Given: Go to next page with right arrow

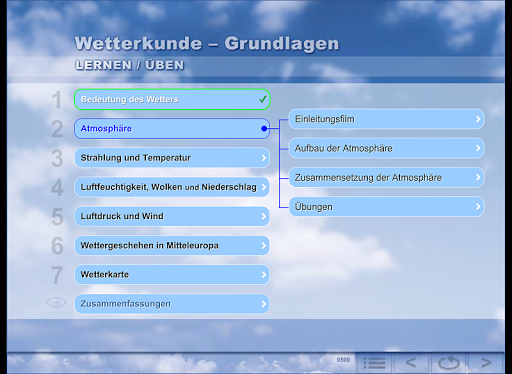Looking at the screenshot, I should point(486,363).
